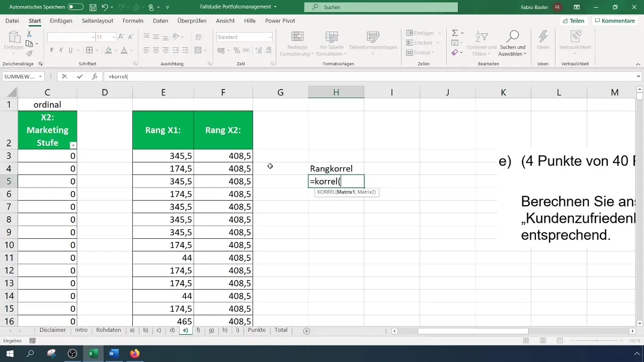Open Word from the Windows taskbar
This screenshot has height=362, width=644.
click(x=113, y=353)
